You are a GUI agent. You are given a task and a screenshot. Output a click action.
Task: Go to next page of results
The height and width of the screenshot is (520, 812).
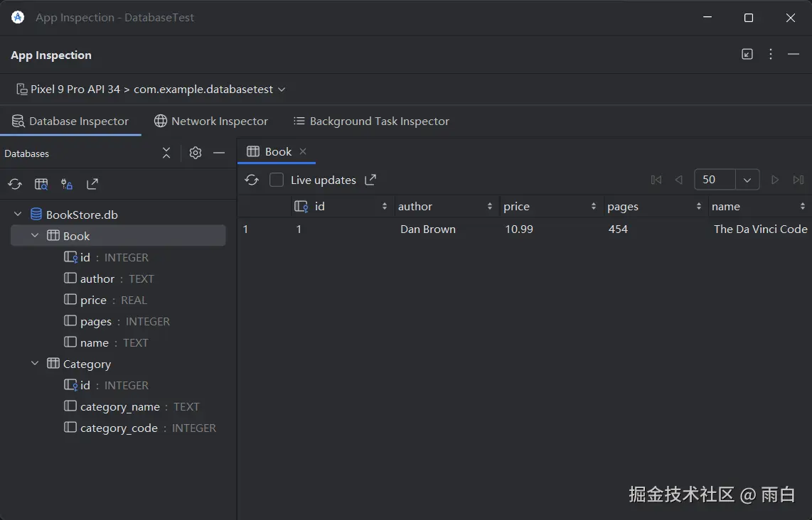[x=775, y=180]
